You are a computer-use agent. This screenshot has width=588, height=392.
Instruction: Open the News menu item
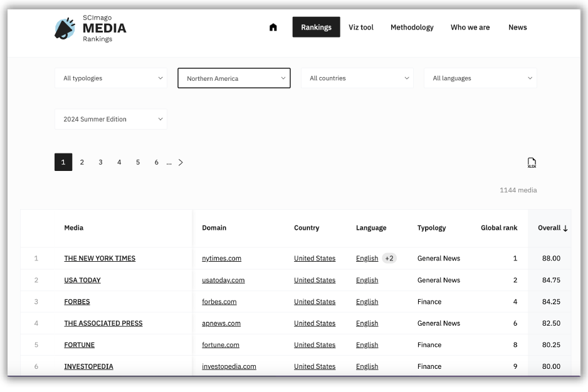click(x=518, y=28)
